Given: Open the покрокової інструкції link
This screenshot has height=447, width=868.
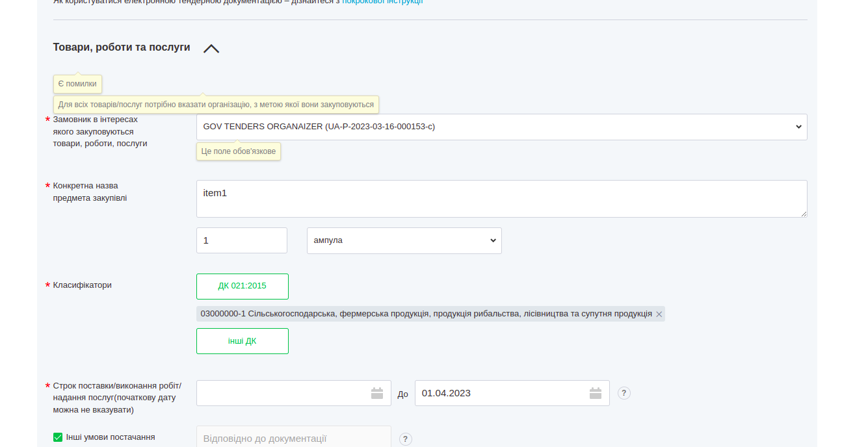Looking at the screenshot, I should (382, 2).
